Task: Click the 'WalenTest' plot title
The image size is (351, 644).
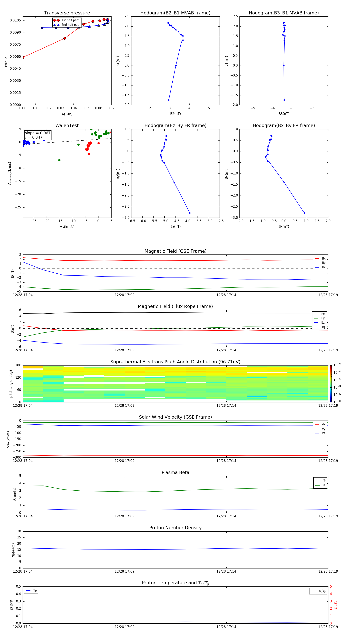Action: tap(67, 125)
